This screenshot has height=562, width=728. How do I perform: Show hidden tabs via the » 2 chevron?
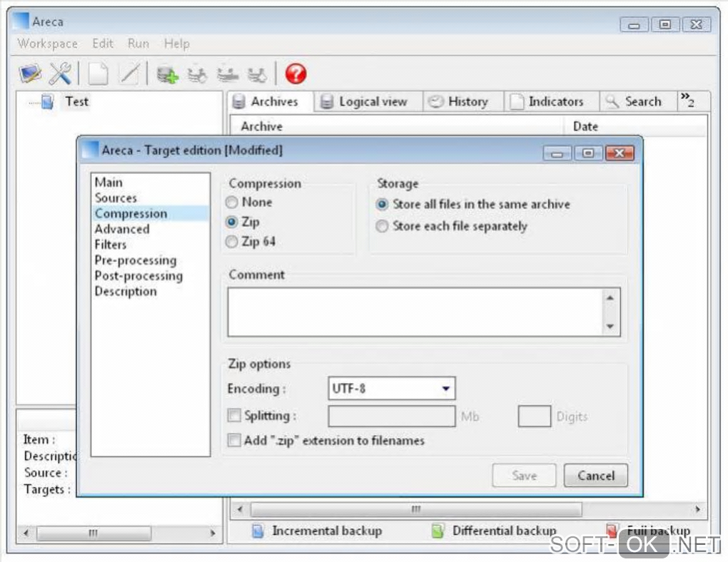pyautogui.click(x=687, y=101)
